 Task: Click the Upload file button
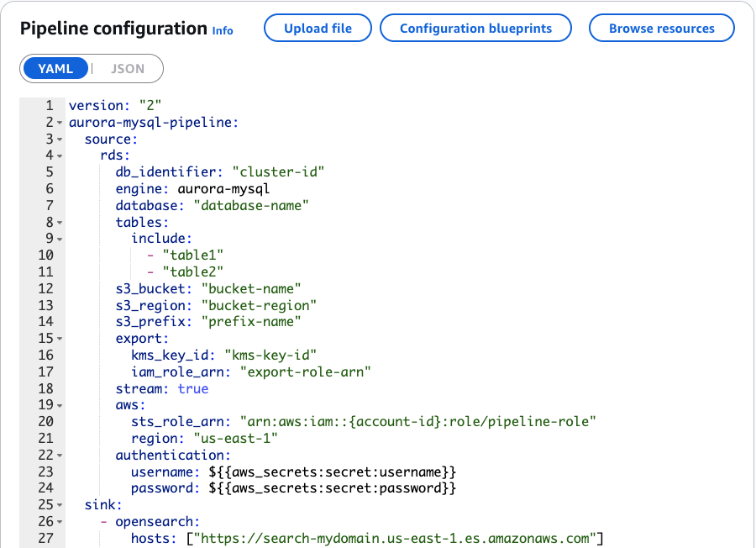coord(318,29)
